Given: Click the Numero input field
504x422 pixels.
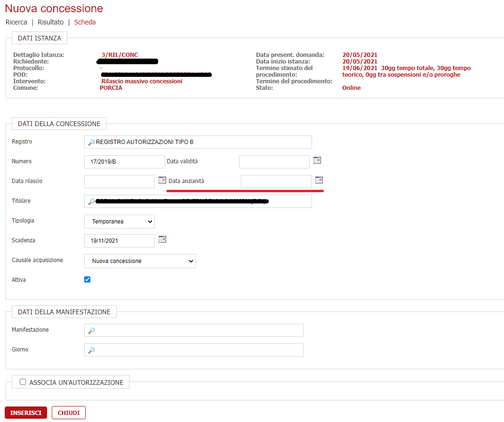Looking at the screenshot, I should [x=125, y=162].
